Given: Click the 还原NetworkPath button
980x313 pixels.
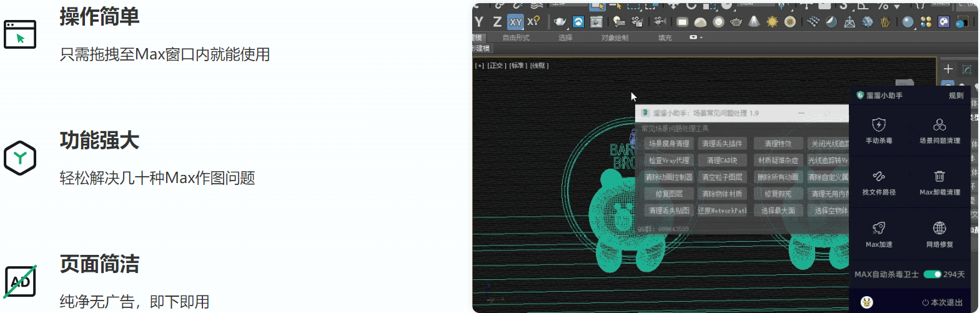Looking at the screenshot, I should [722, 211].
